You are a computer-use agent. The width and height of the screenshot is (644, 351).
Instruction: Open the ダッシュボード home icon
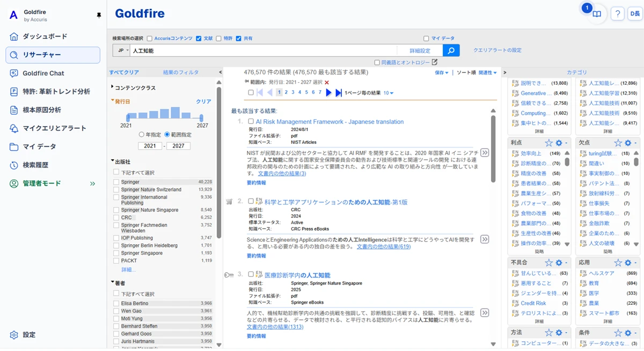click(x=14, y=36)
